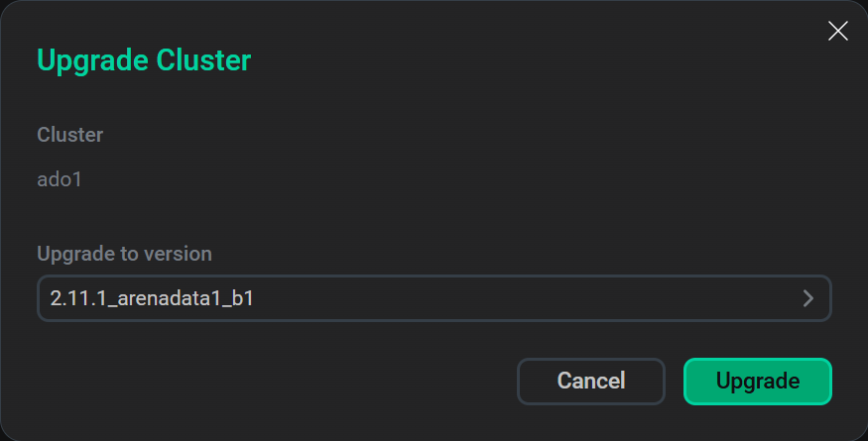Click the Upgrade to version label
868x441 pixels.
pos(124,254)
